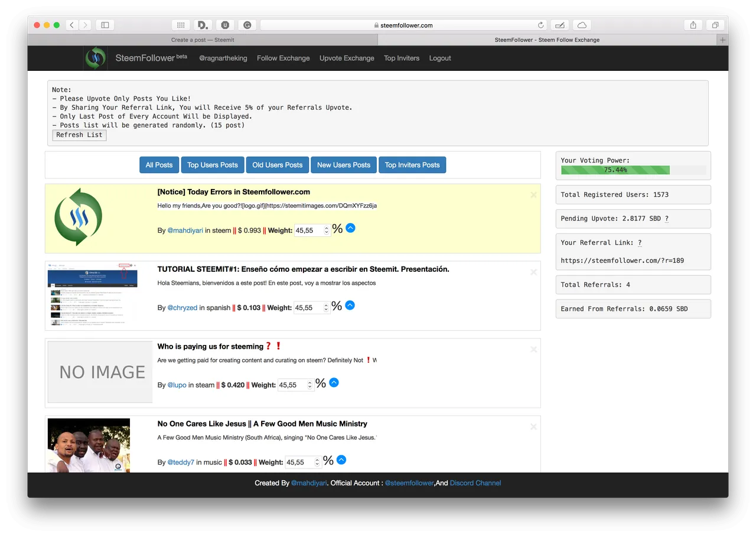Open @ragnartheking profile menu
Screen dimensions: 756x537
tap(223, 58)
